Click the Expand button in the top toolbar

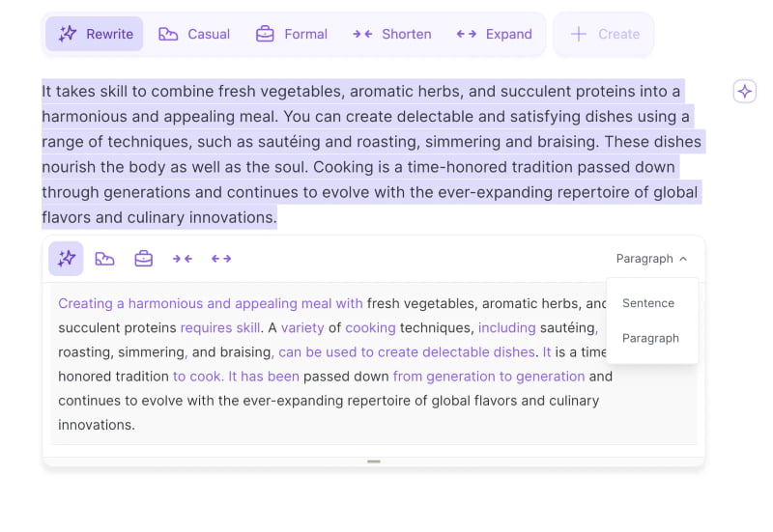pos(494,34)
